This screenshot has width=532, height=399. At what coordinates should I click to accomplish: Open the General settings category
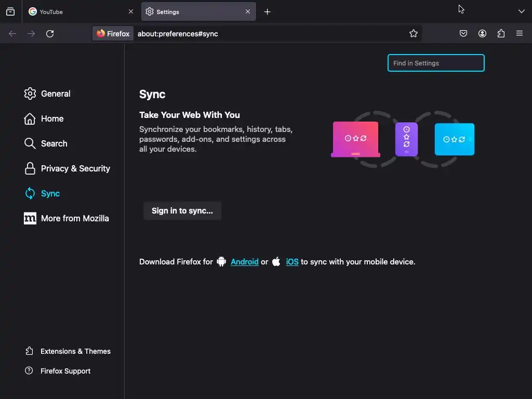click(x=47, y=94)
